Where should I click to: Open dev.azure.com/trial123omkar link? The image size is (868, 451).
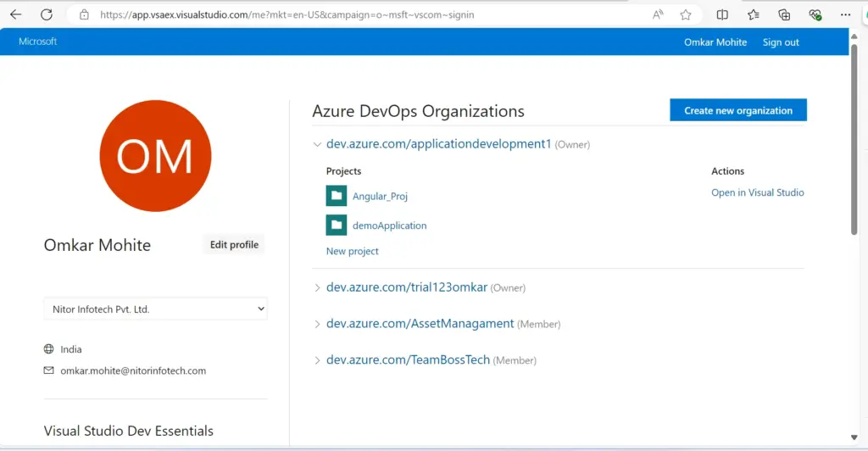pos(407,287)
